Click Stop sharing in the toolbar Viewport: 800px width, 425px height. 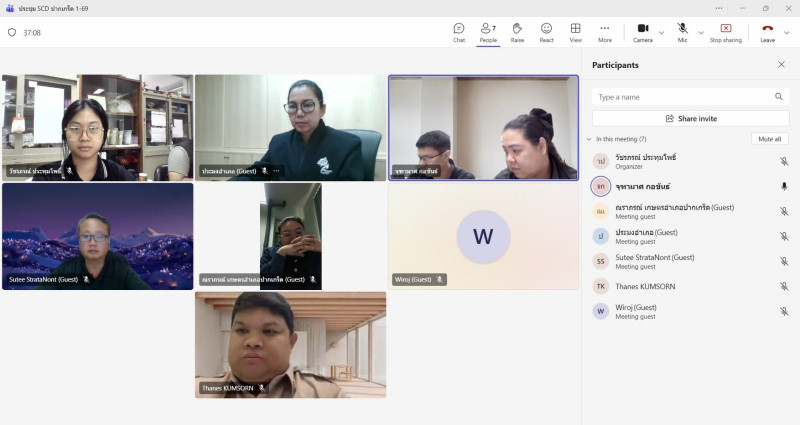click(725, 32)
